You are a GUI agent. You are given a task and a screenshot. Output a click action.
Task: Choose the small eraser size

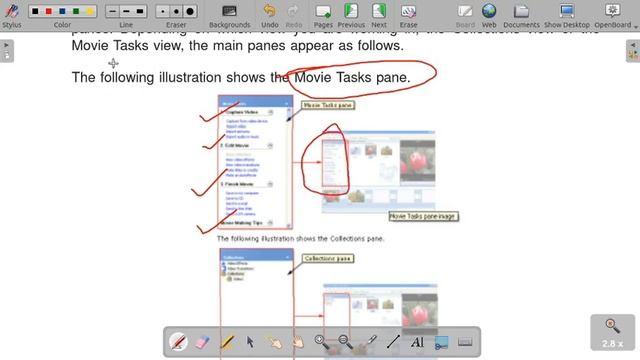163,11
